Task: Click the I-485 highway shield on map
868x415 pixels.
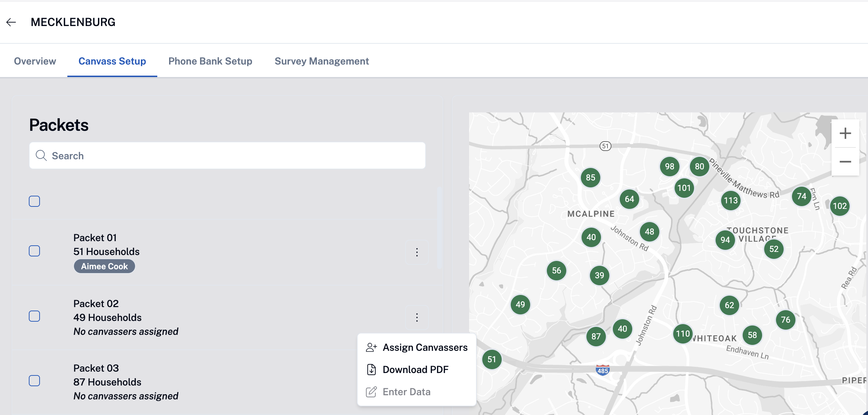Action: click(602, 370)
